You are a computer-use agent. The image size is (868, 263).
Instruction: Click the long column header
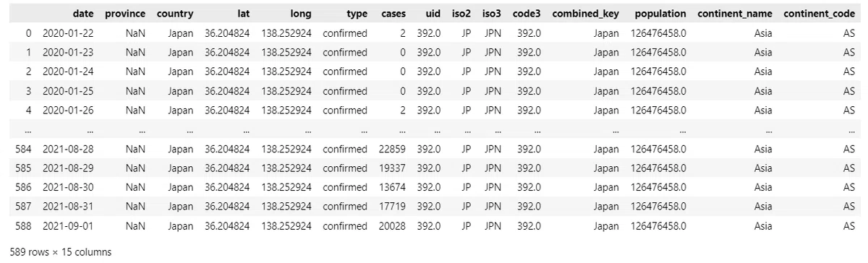coord(302,14)
